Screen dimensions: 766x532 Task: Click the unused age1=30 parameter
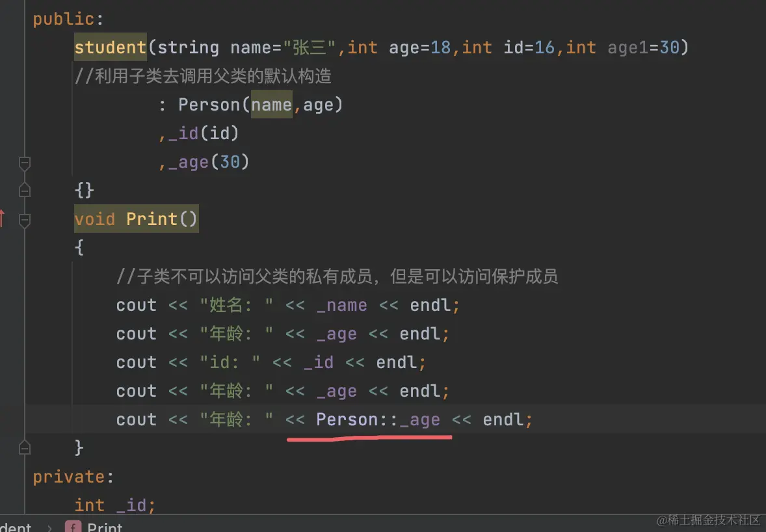click(x=643, y=47)
